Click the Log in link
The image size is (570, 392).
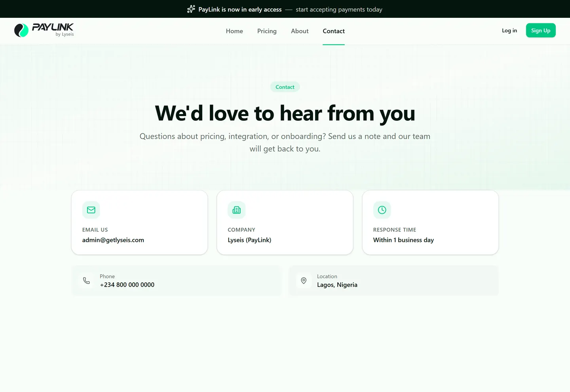509,30
